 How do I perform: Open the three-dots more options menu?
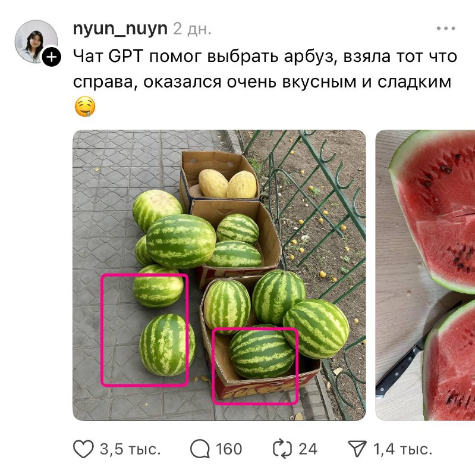pos(446,28)
